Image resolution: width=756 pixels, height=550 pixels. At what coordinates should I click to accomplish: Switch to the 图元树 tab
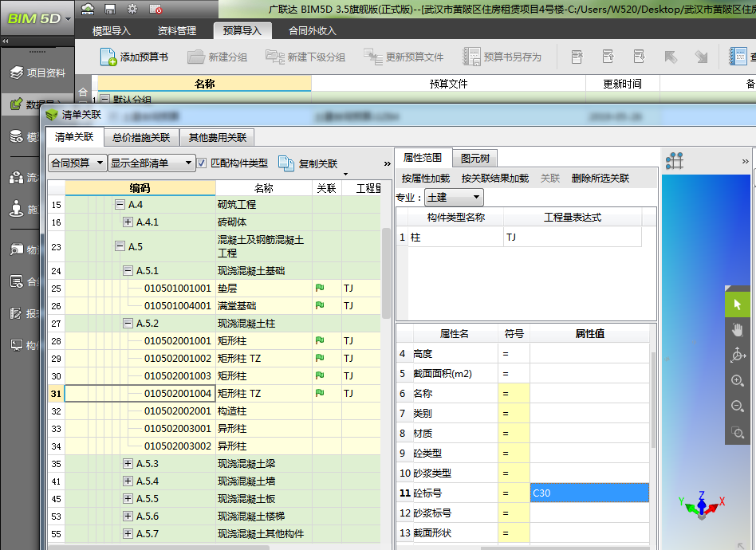pos(474,158)
